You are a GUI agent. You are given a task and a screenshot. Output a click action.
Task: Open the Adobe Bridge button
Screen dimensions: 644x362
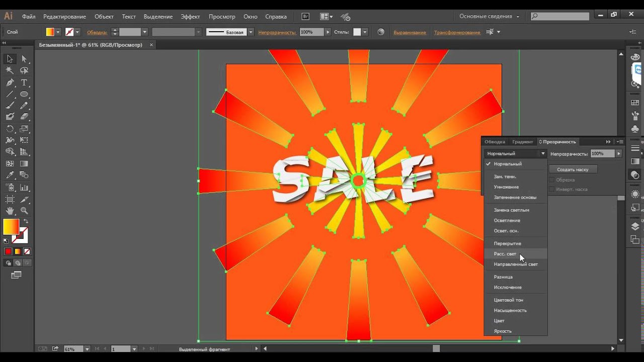[x=305, y=17]
